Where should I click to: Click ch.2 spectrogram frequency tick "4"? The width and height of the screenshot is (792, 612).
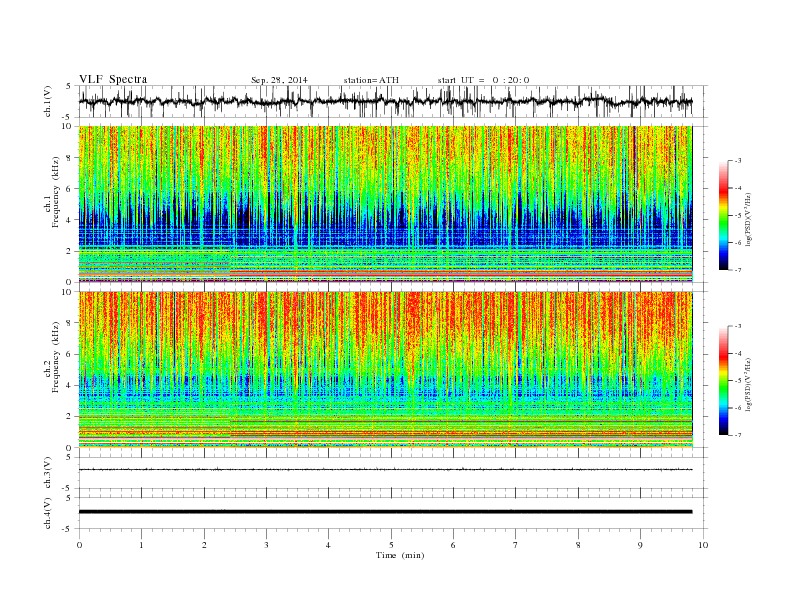click(x=70, y=386)
